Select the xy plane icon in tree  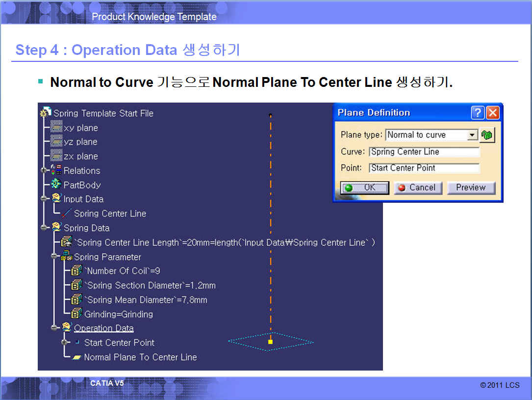click(56, 128)
